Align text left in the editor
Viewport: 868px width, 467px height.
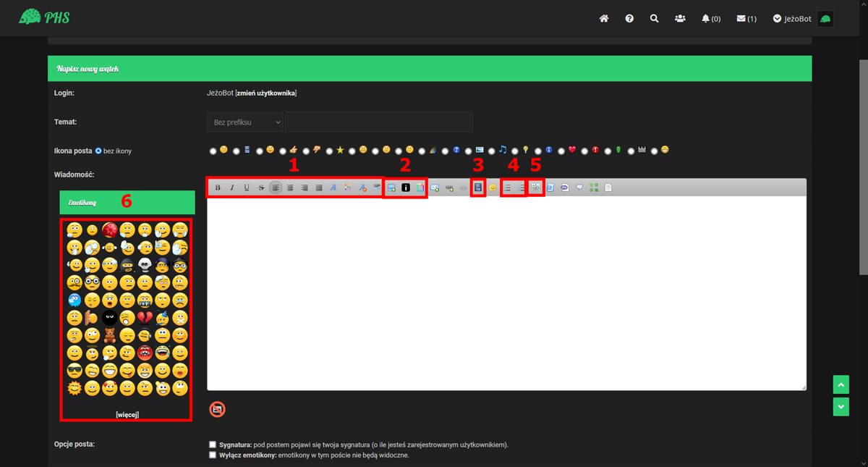point(276,188)
